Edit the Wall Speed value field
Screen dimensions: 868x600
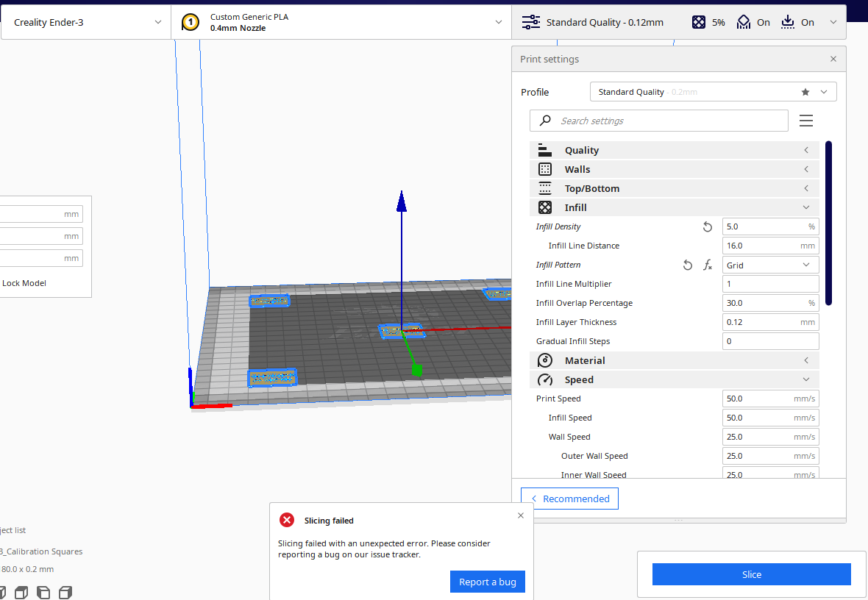point(770,437)
